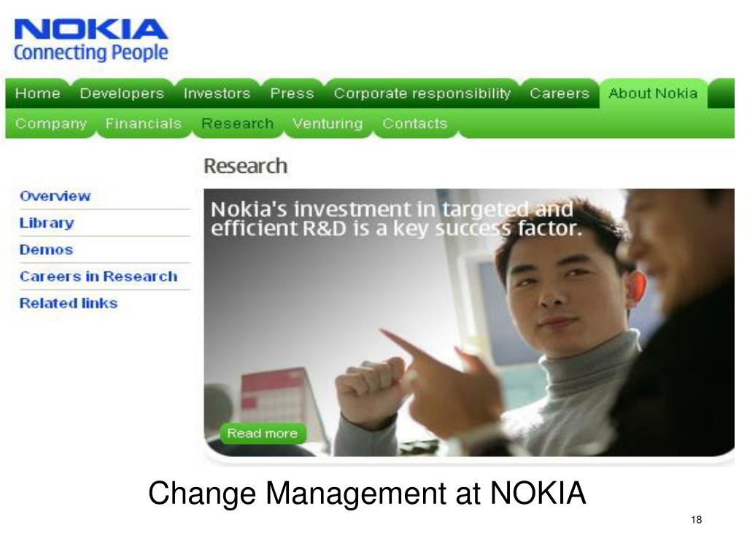Select the Research sub-menu item
Screen dimensions: 747x560
pyautogui.click(x=238, y=124)
